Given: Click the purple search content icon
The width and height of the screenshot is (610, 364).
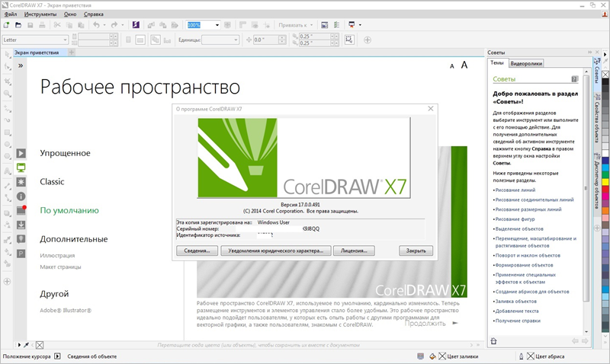Looking at the screenshot, I should 136,25.
